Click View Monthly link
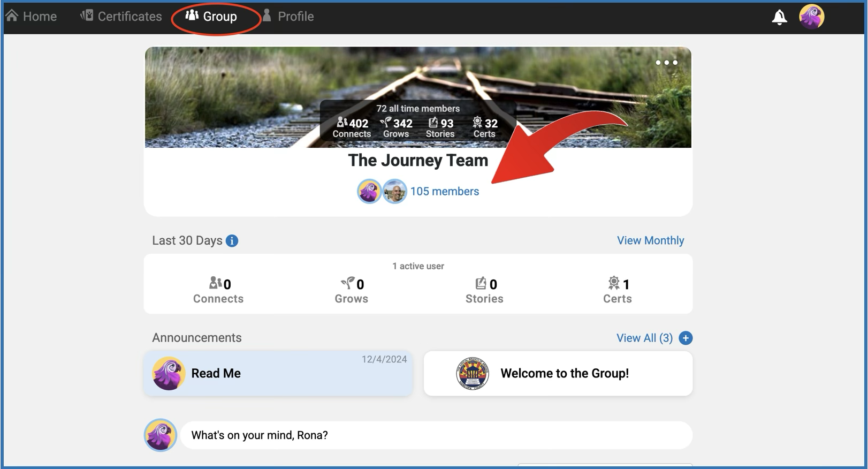 pyautogui.click(x=650, y=240)
